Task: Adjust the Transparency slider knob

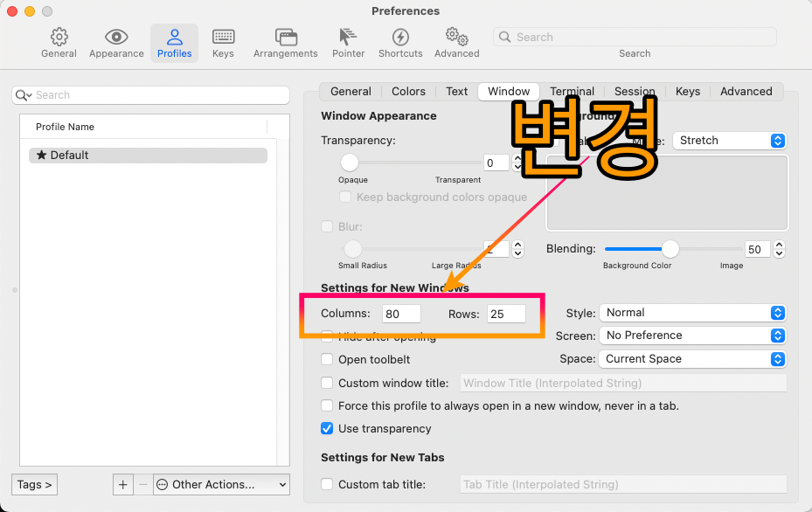Action: pos(350,163)
